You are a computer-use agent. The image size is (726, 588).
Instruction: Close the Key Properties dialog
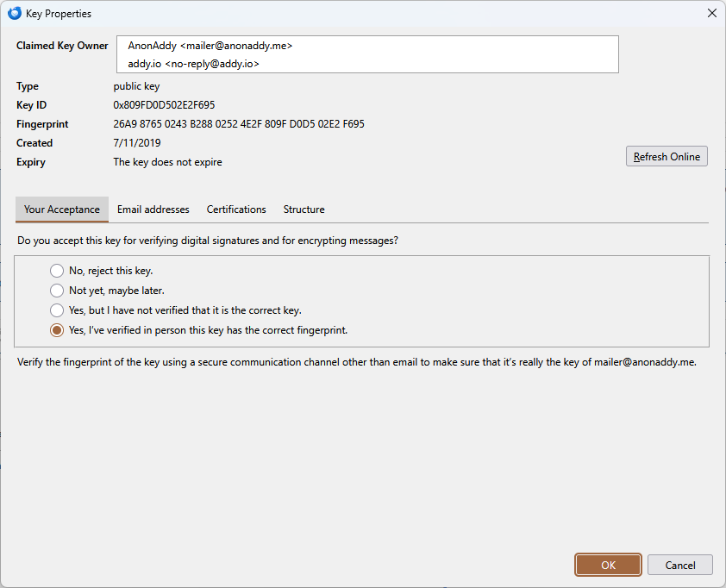click(x=711, y=13)
